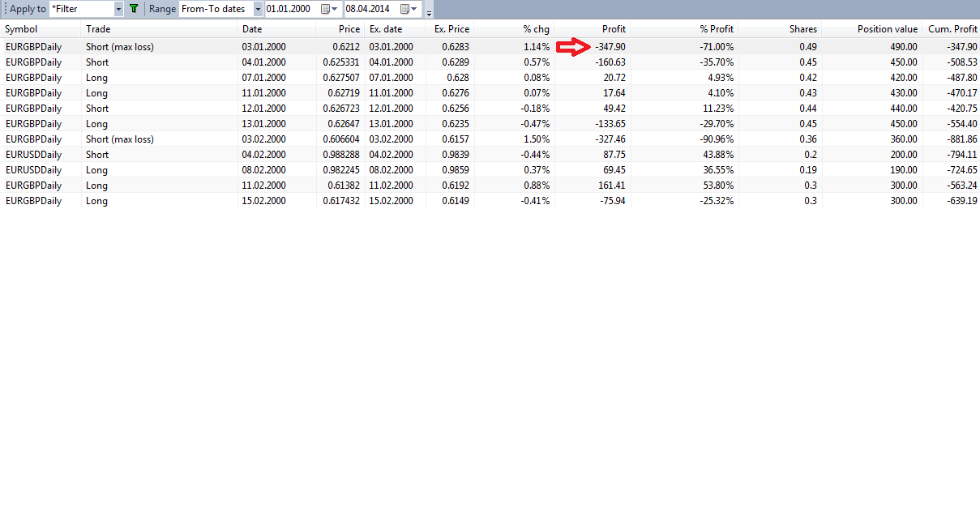Click the cumulative profit value -881.86
Screen dimensions: 980x525
pos(961,139)
